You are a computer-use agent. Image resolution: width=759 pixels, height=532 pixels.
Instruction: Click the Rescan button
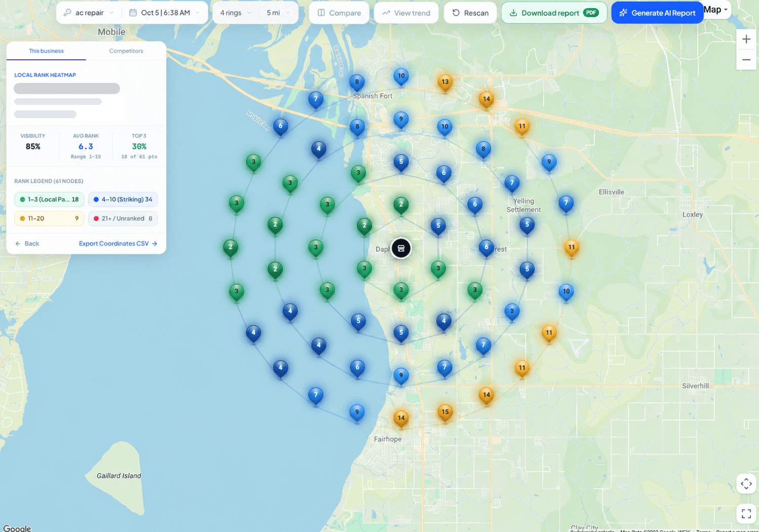click(470, 13)
